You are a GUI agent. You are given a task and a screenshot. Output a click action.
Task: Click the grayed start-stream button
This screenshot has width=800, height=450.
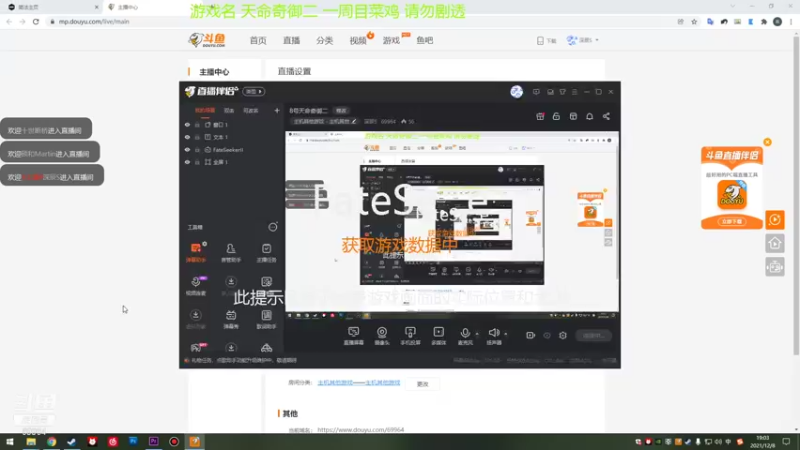coord(593,335)
